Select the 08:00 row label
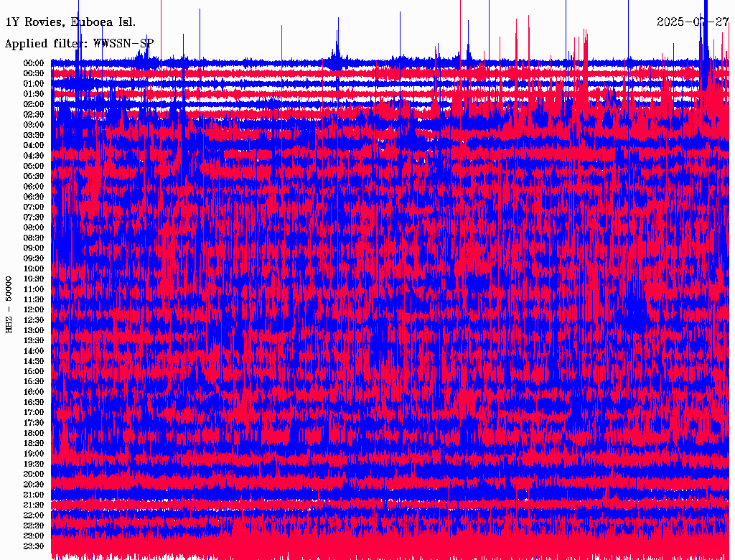 (34, 228)
